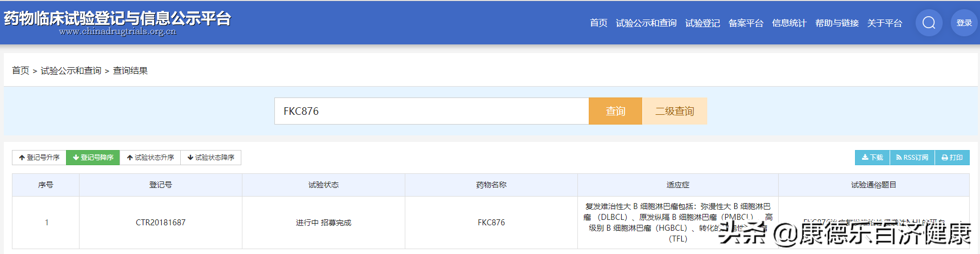Click the 下载 download button
The image size is (980, 254).
click(x=872, y=158)
